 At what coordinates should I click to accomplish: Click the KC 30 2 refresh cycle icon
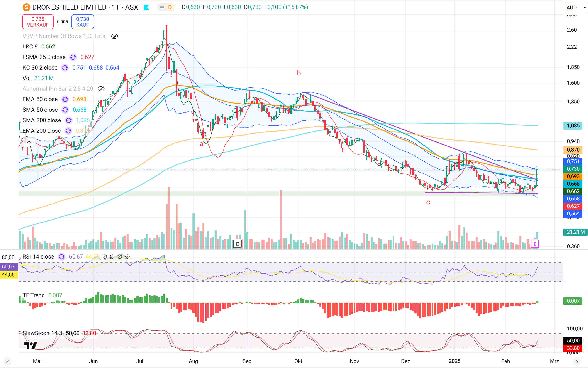65,68
